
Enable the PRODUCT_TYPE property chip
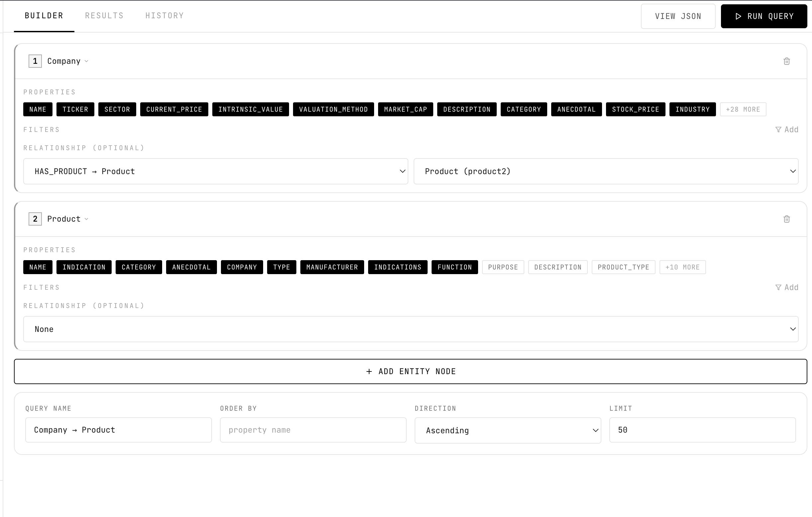[x=623, y=267]
